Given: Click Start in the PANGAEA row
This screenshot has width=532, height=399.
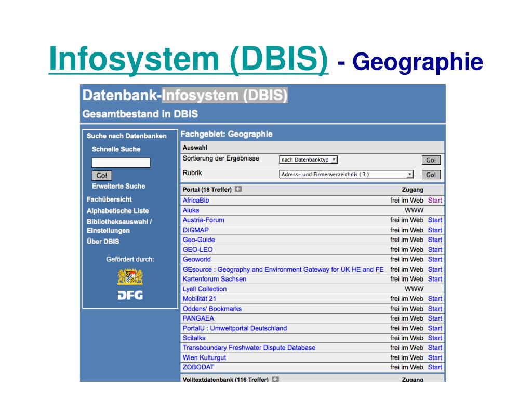Looking at the screenshot, I should (435, 318).
